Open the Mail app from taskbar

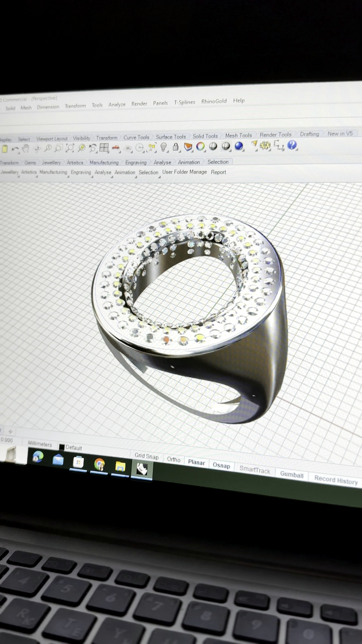(x=58, y=460)
